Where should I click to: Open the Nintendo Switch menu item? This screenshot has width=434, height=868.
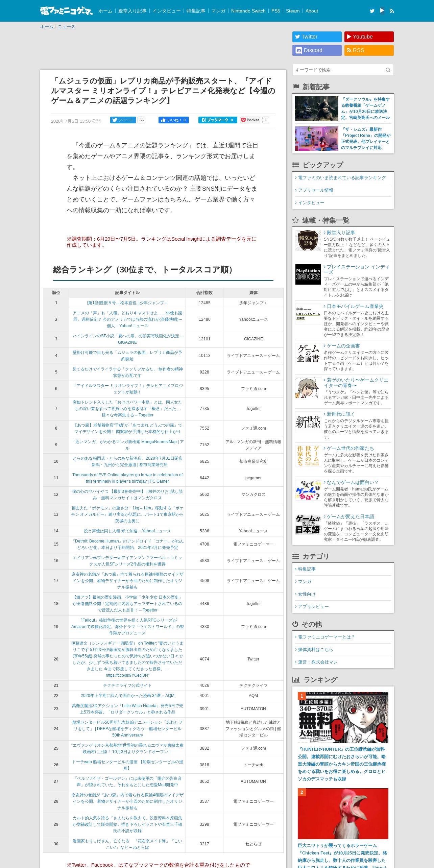(248, 11)
